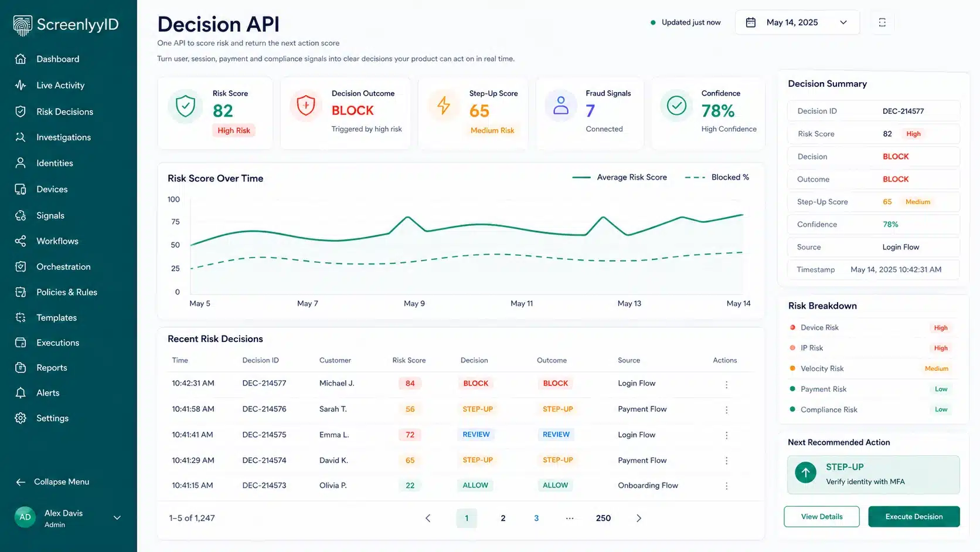
Task: Click the ScreenlyyID fingerprint logo
Action: (x=22, y=25)
